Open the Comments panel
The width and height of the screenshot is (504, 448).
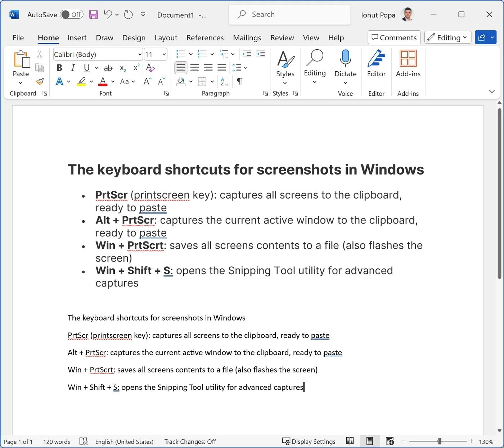click(x=394, y=37)
